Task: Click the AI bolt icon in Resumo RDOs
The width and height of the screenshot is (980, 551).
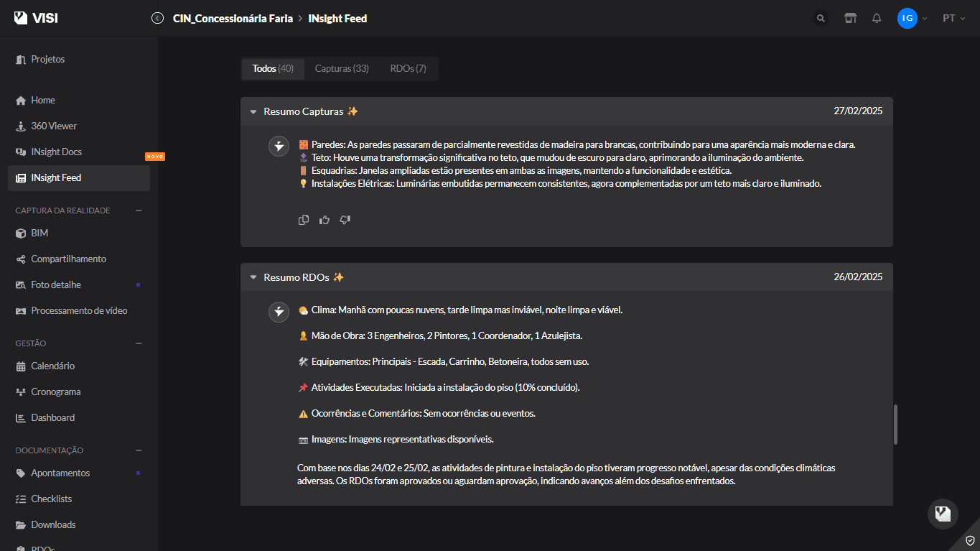Action: point(279,312)
